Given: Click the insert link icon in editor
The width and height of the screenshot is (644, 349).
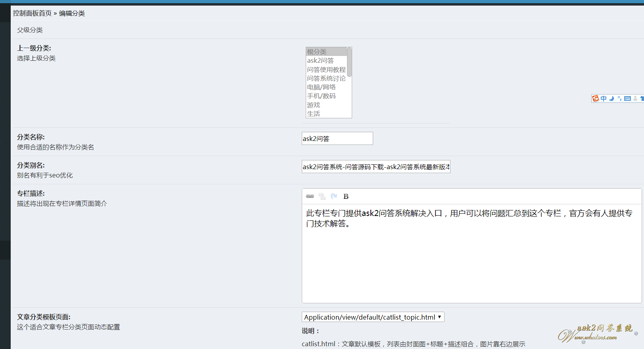Looking at the screenshot, I should 310,196.
